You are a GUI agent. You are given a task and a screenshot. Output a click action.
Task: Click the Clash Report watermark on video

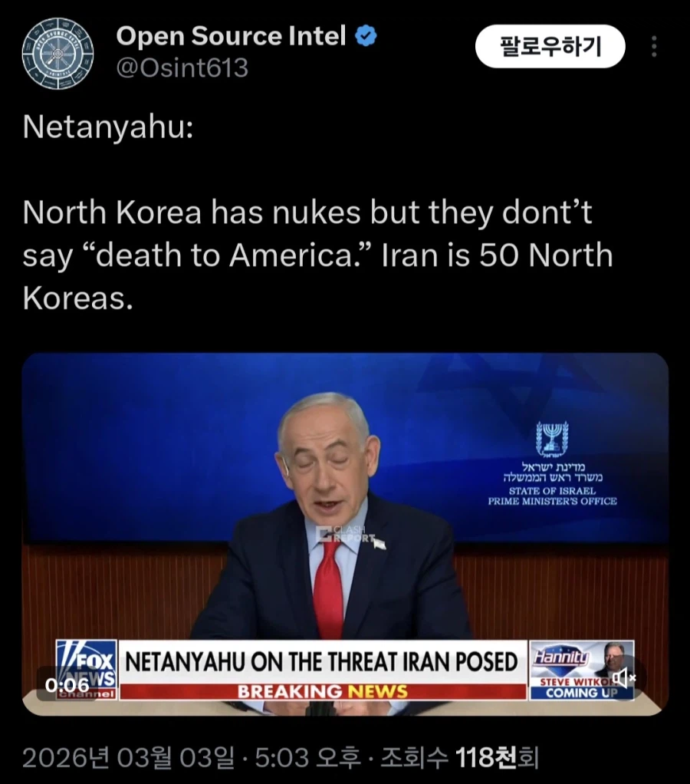pos(345,534)
